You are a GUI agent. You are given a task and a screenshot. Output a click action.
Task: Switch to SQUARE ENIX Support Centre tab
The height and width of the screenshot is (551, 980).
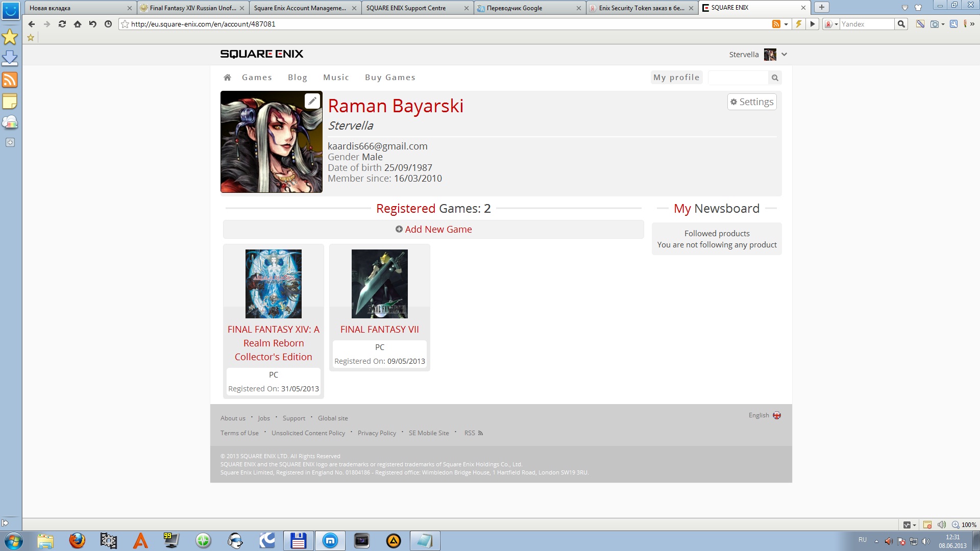pos(418,8)
